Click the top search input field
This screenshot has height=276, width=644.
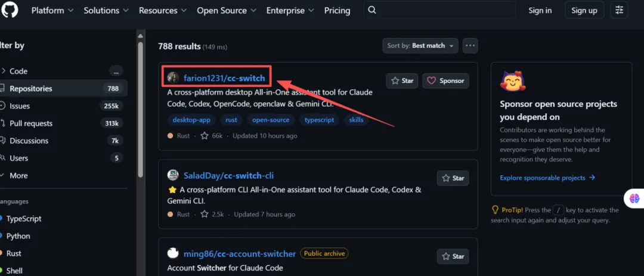coord(439,10)
